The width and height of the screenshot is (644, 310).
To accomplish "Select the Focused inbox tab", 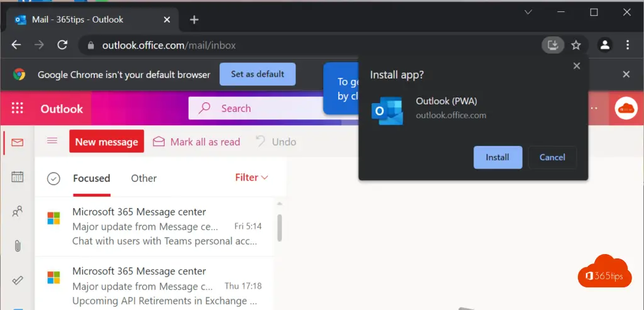I will tap(91, 178).
